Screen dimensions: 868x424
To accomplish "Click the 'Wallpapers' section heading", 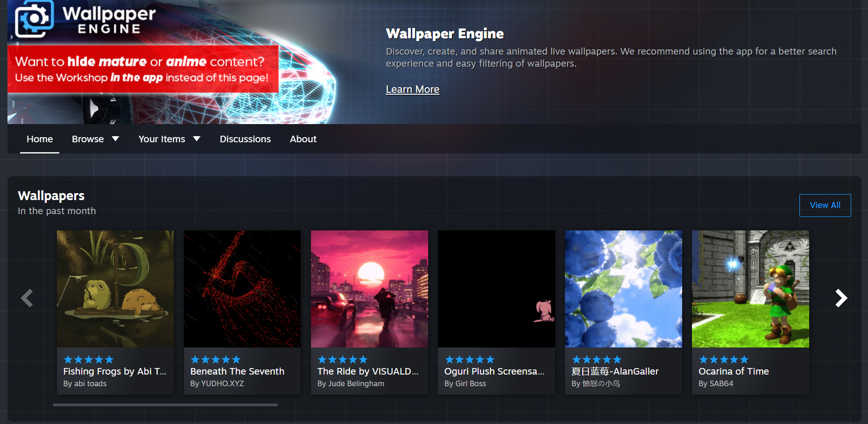I will pos(51,195).
